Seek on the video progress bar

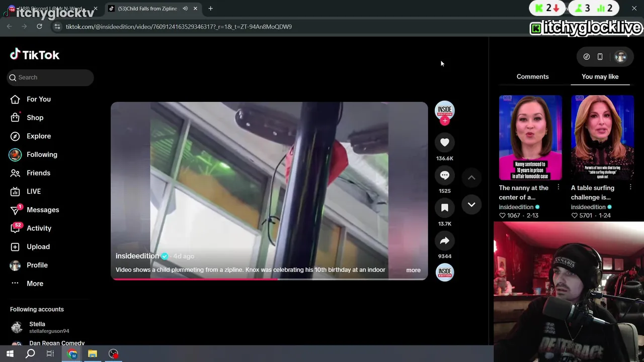(x=269, y=280)
